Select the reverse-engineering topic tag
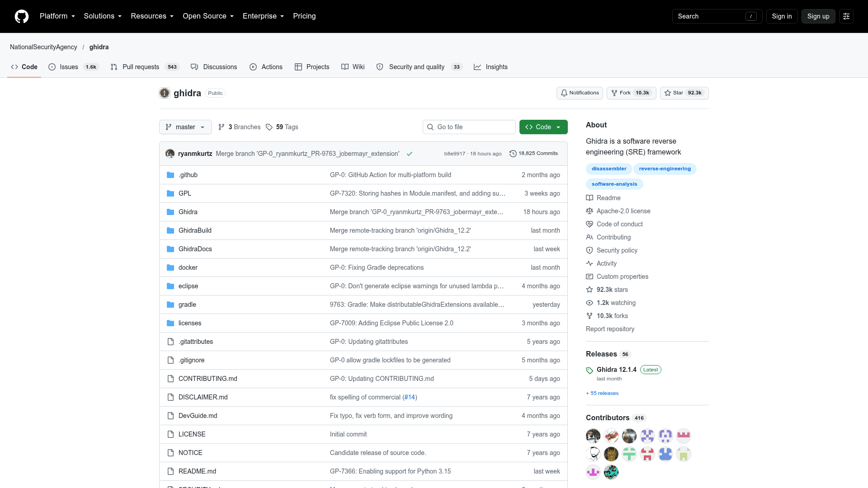The height and width of the screenshot is (488, 868). pyautogui.click(x=665, y=169)
